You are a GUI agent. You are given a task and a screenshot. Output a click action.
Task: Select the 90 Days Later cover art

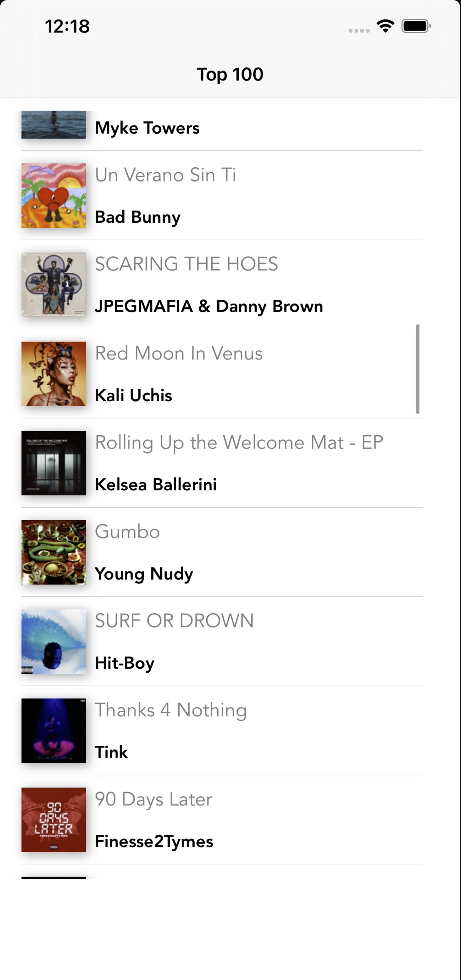coord(54,820)
